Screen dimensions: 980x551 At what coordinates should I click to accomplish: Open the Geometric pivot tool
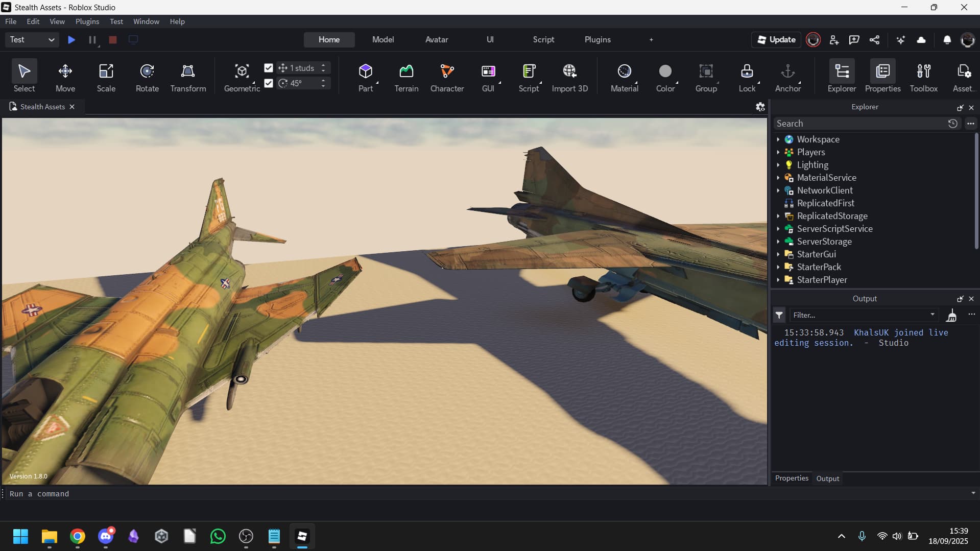242,77
